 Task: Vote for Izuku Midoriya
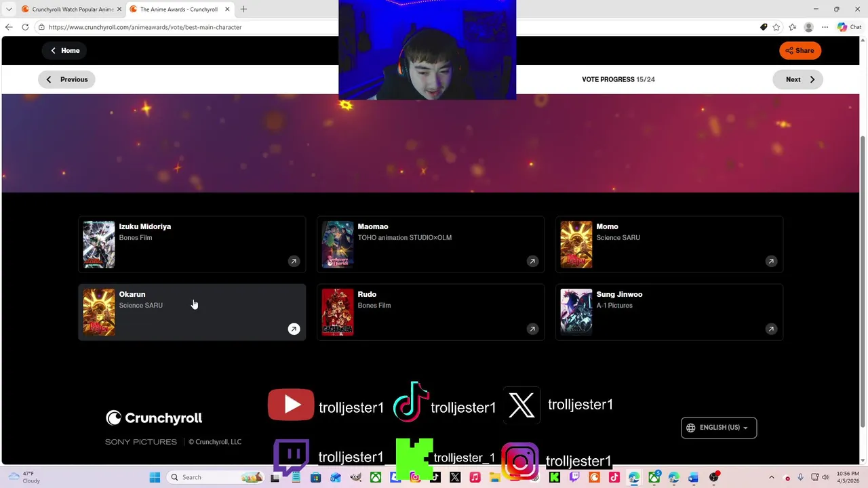pyautogui.click(x=192, y=244)
